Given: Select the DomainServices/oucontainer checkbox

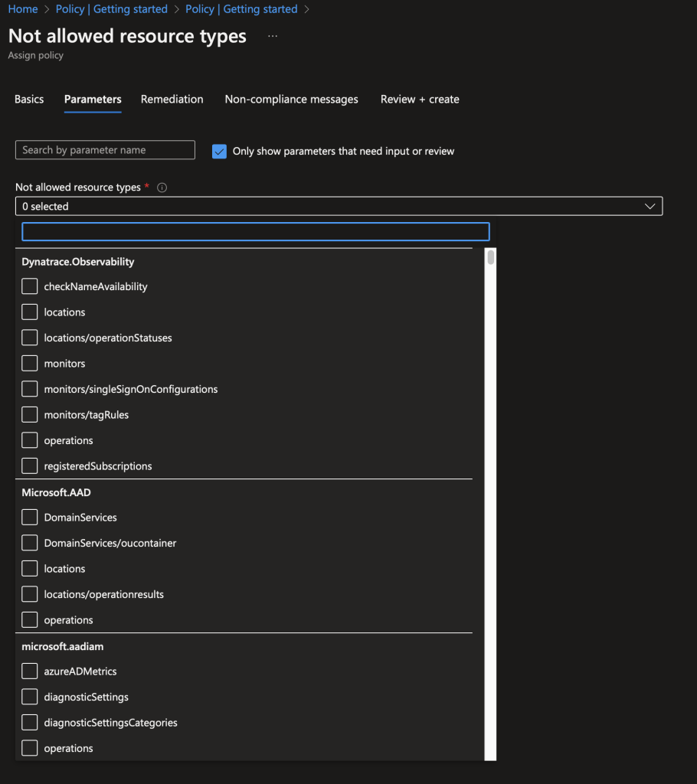Looking at the screenshot, I should pyautogui.click(x=30, y=543).
